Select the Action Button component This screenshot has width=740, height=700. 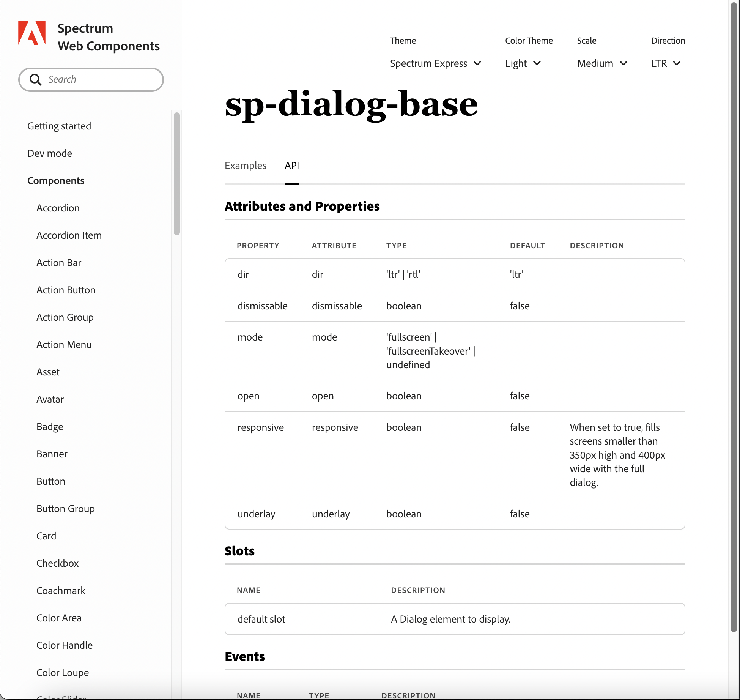(x=66, y=290)
